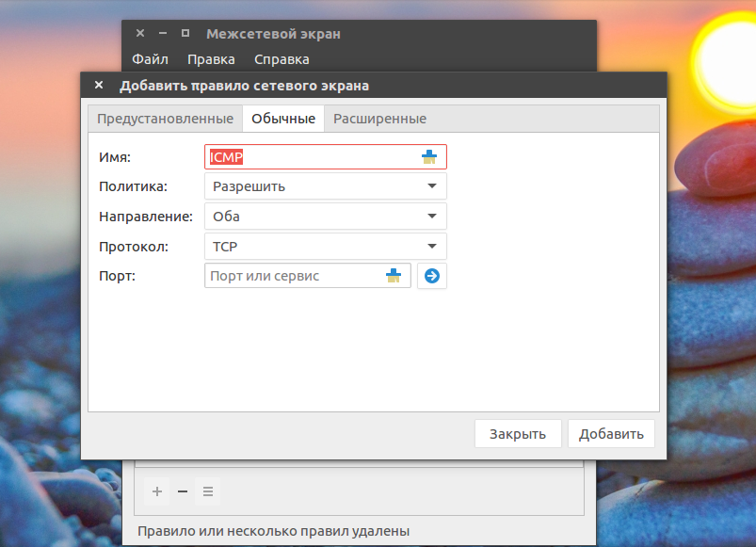Click the Межсетевой экран window title
This screenshot has width=756, height=547.
tap(273, 34)
